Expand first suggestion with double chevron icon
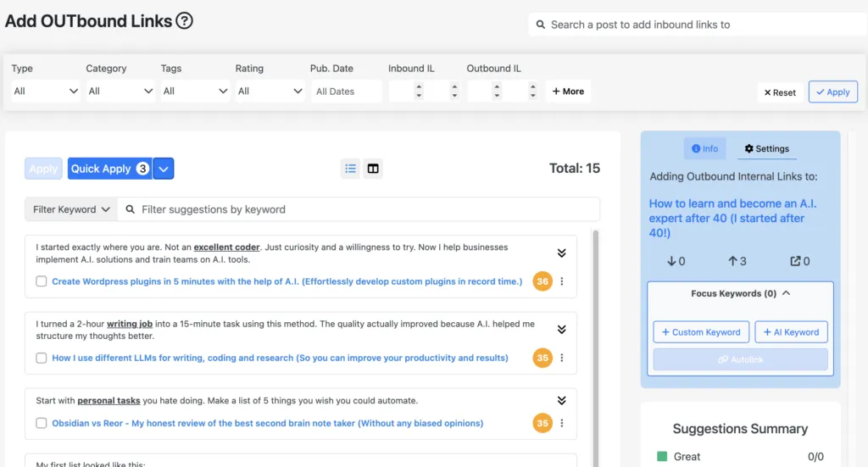Image resolution: width=868 pixels, height=467 pixels. tap(561, 253)
